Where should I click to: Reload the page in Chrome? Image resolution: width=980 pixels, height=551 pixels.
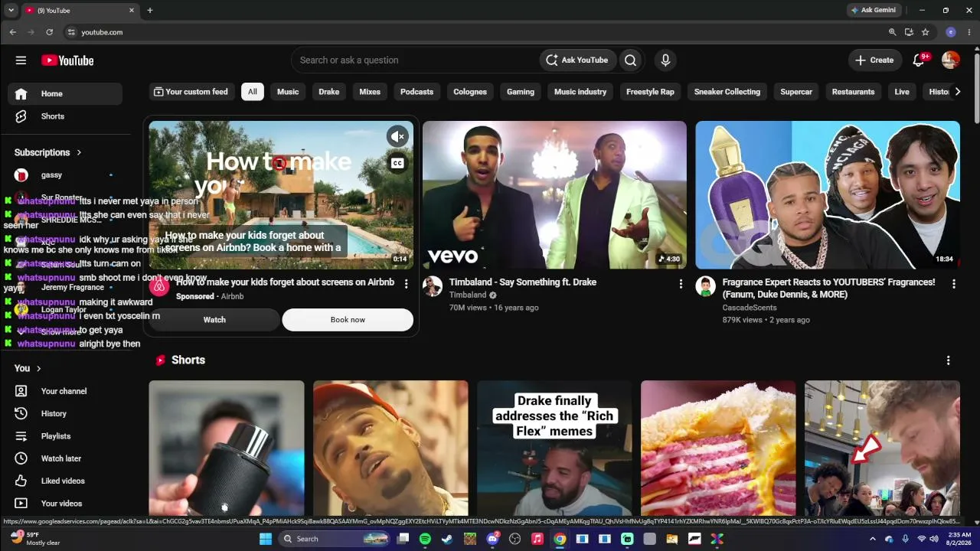pos(49,32)
